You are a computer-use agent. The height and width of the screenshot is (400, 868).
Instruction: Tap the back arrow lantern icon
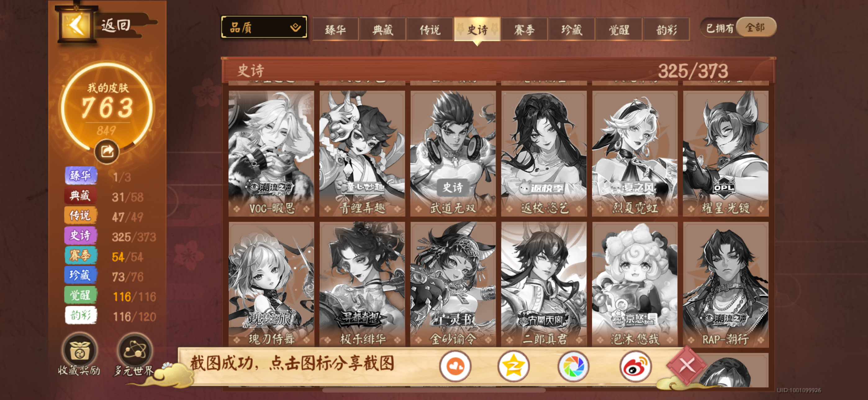point(76,24)
